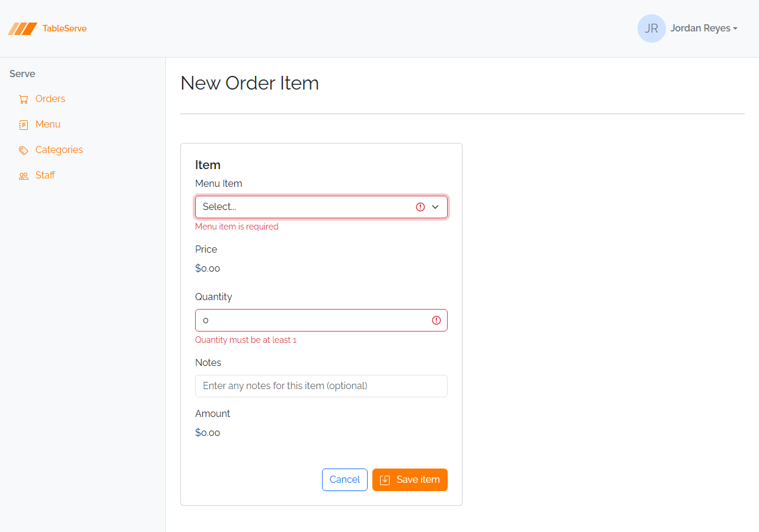Click the save icon inside Save item button
This screenshot has height=532, width=759.
[385, 480]
